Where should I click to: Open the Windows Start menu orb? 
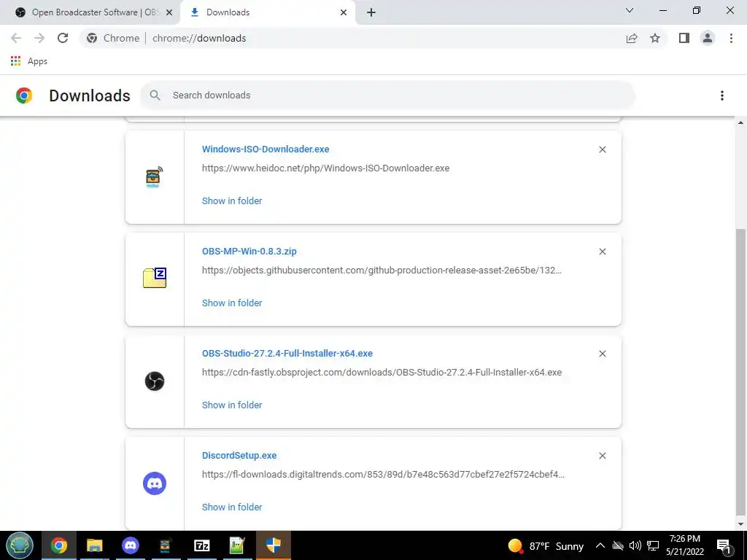point(20,545)
